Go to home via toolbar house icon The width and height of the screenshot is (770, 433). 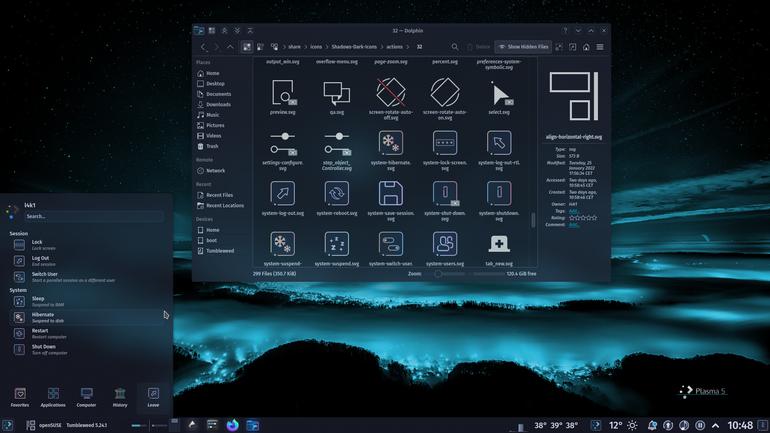(x=586, y=47)
